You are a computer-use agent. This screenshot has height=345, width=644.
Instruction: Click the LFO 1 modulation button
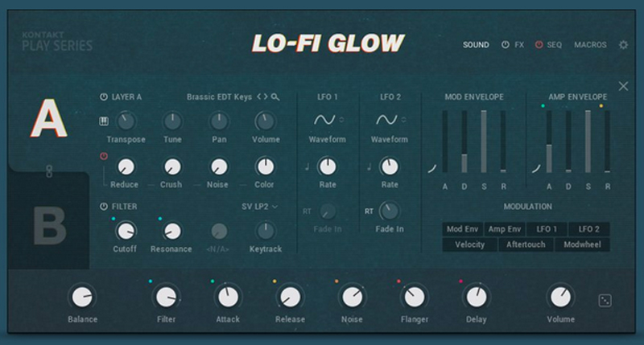point(547,229)
